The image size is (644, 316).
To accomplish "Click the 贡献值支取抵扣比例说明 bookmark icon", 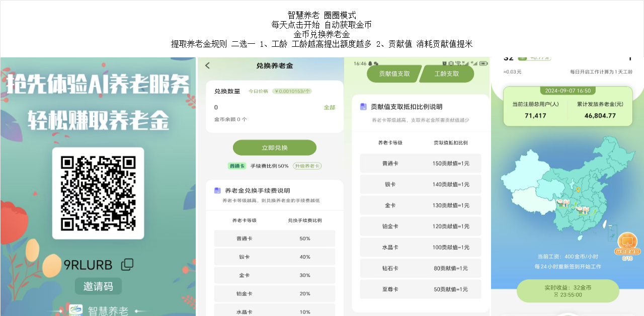I will (x=363, y=107).
